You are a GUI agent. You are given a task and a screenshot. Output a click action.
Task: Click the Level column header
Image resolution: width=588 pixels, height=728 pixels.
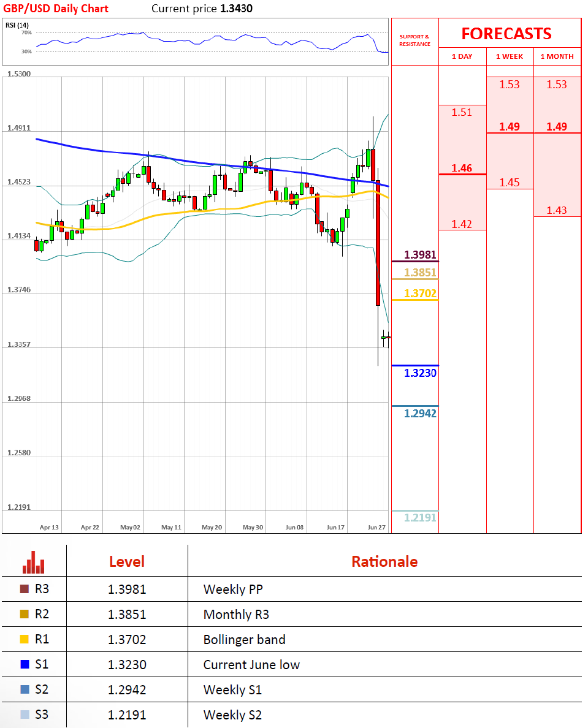[x=127, y=562]
